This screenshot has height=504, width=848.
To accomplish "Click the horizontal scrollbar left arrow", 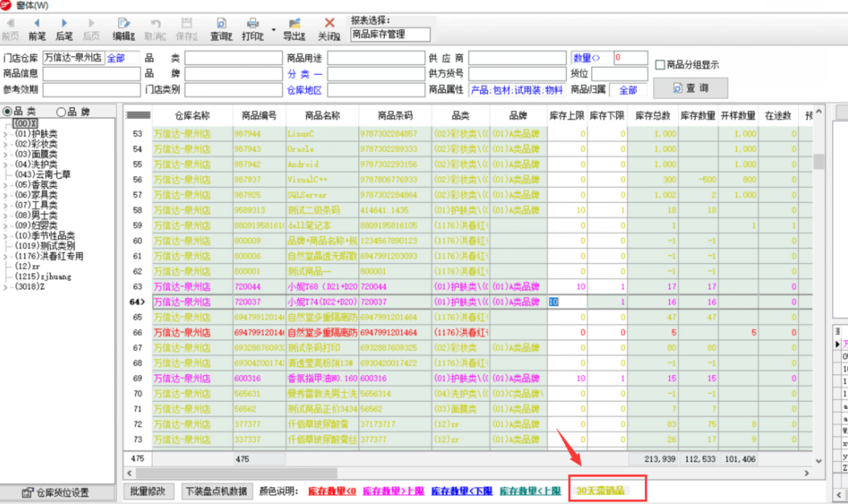I will [x=130, y=473].
